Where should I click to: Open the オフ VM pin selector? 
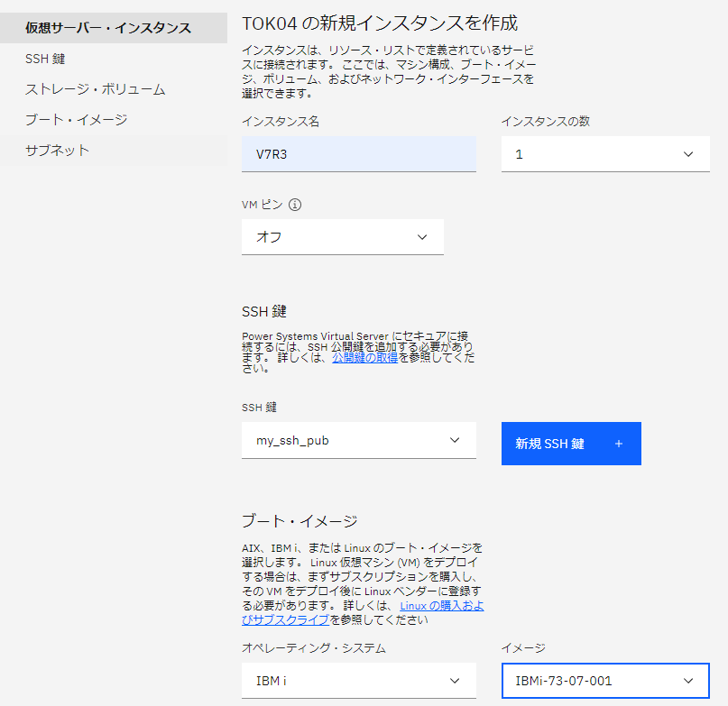342,236
